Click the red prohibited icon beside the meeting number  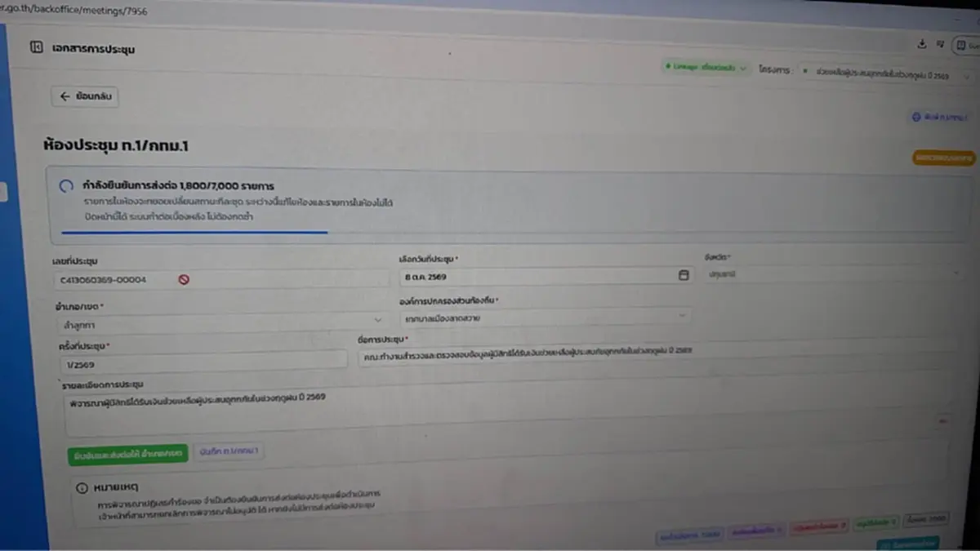(184, 279)
